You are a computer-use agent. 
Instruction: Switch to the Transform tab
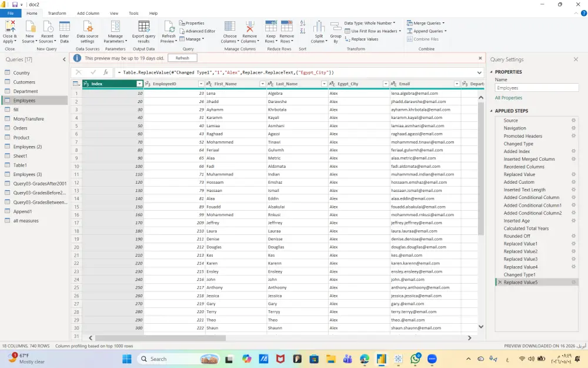pyautogui.click(x=56, y=13)
